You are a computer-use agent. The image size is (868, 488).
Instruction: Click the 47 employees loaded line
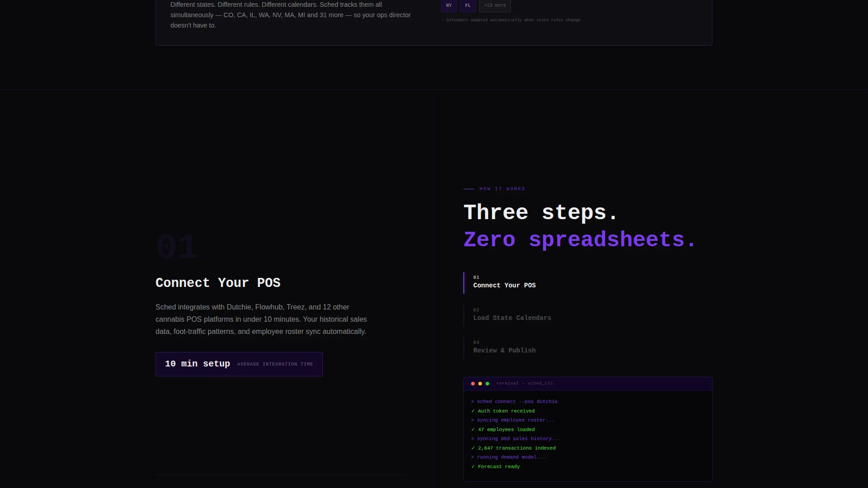[503, 430]
